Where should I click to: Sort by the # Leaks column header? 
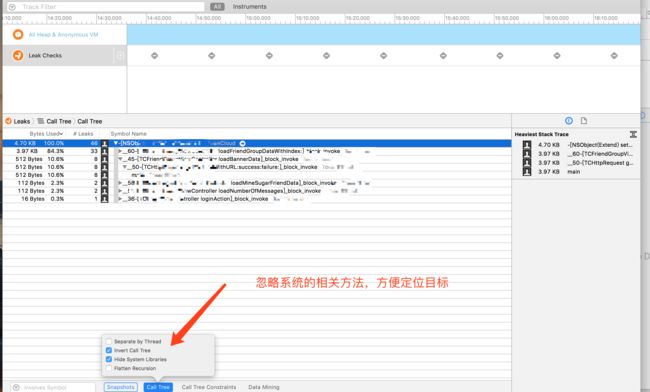tap(83, 134)
